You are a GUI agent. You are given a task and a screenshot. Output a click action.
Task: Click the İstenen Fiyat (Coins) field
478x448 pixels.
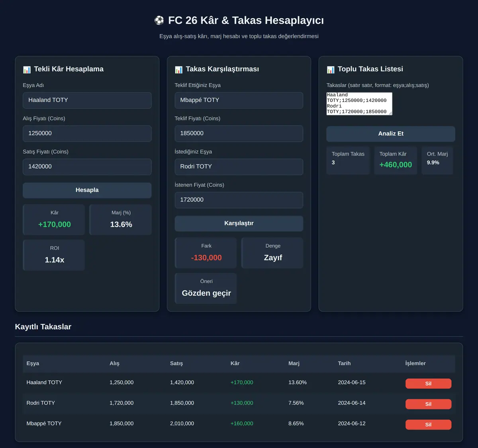click(x=239, y=200)
